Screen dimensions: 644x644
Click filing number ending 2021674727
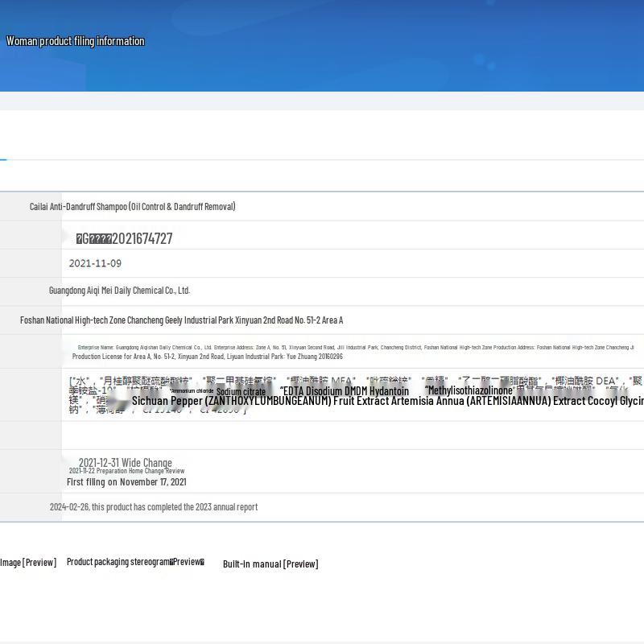click(x=124, y=238)
